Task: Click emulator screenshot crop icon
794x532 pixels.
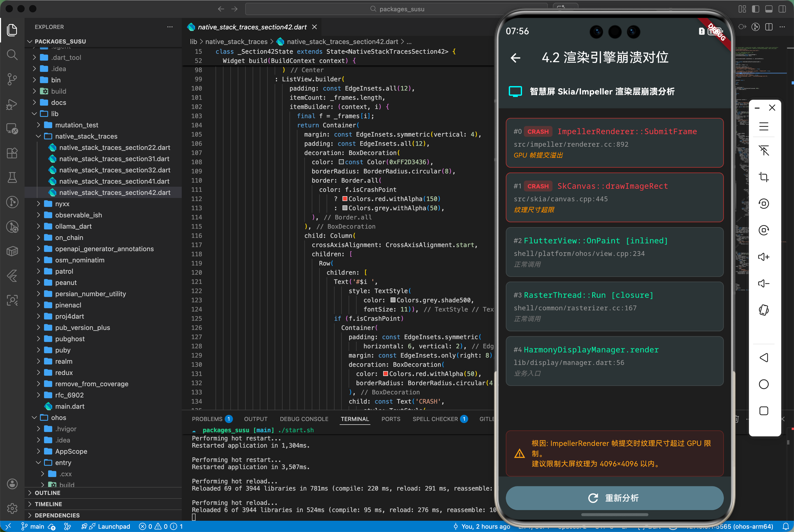Action: tap(764, 177)
